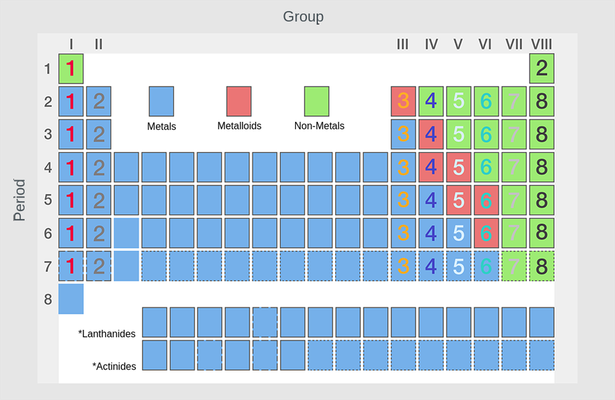Click the green group VIII cell in period 4
This screenshot has height=400, width=615.
pos(541,167)
